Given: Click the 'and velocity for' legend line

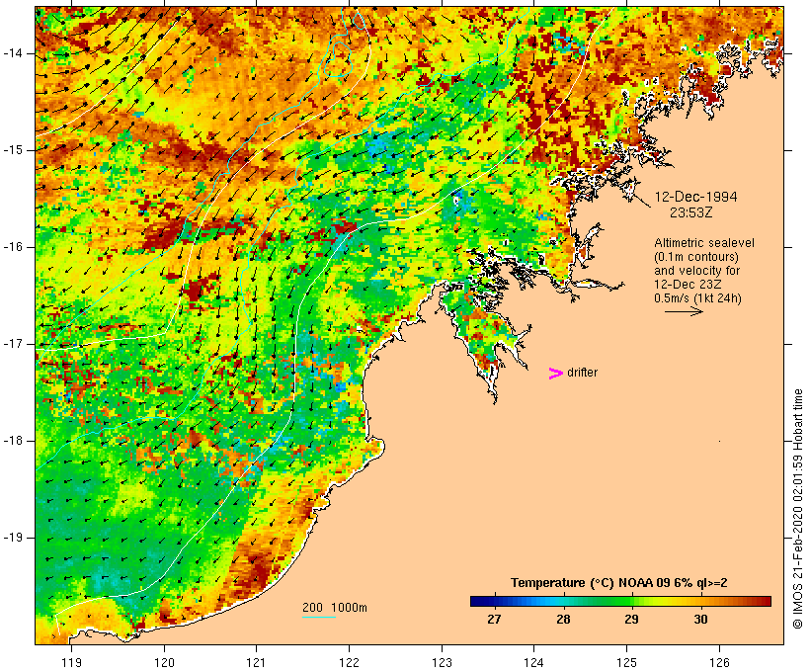Looking at the screenshot, I should [696, 271].
